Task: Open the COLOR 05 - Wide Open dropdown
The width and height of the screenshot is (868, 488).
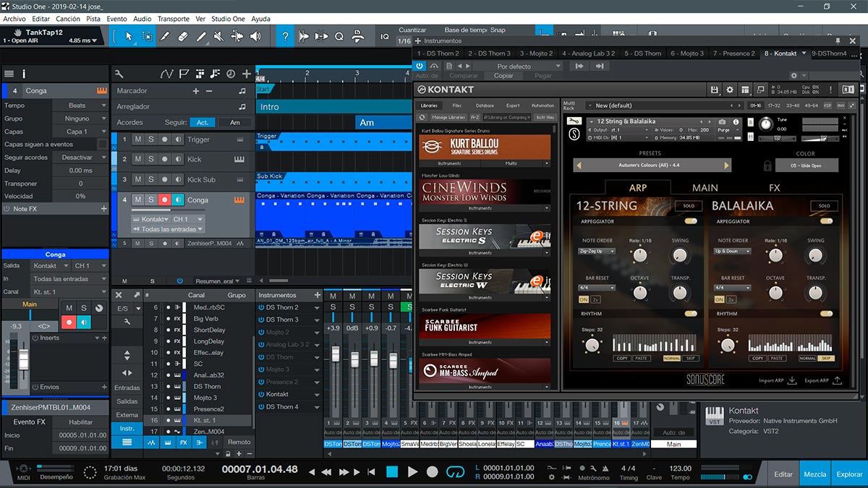Action: pyautogui.click(x=807, y=166)
